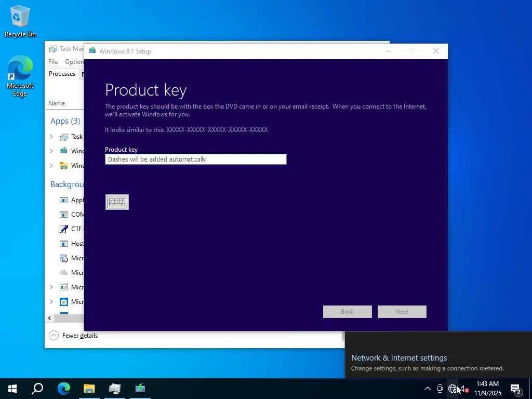Show hidden tray icons chevron
Viewport: 532px width, 399px height.
[x=428, y=389]
